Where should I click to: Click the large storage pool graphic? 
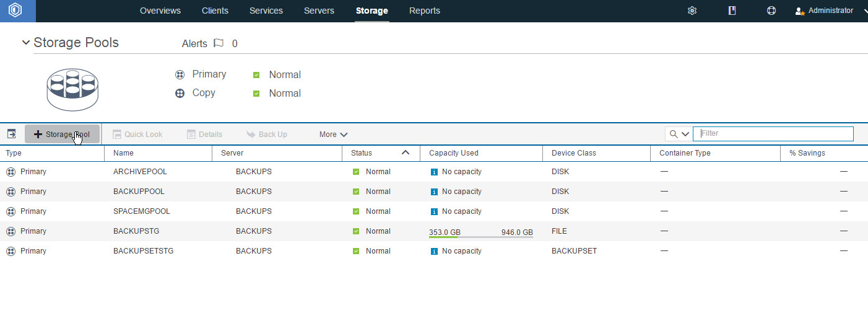72,89
